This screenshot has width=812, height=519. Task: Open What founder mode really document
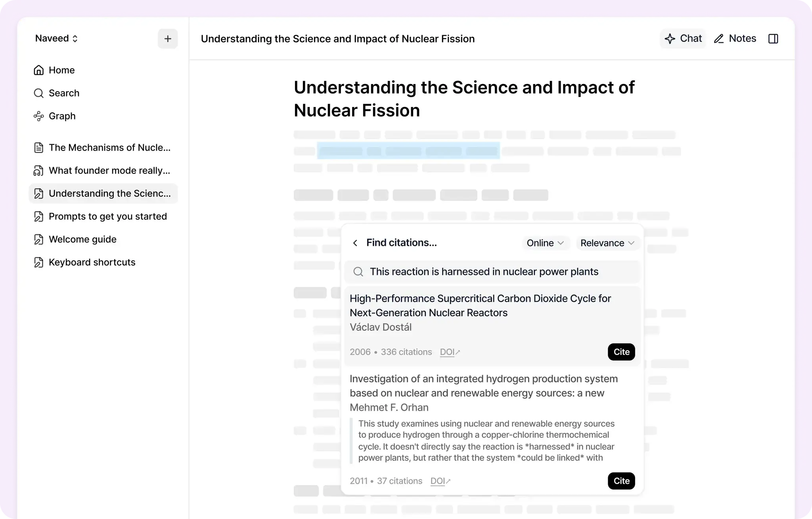point(109,171)
